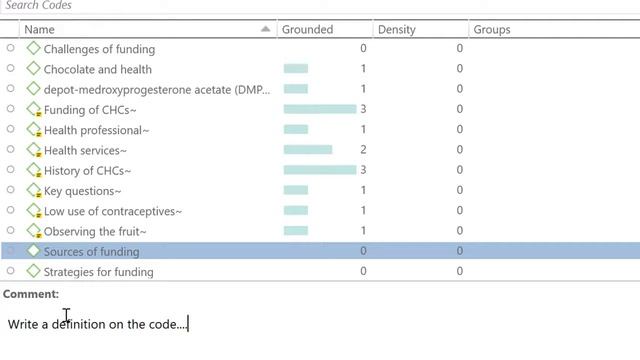
Task: Click the grounded value 3 for Funding of CHCs
Action: [x=363, y=109]
